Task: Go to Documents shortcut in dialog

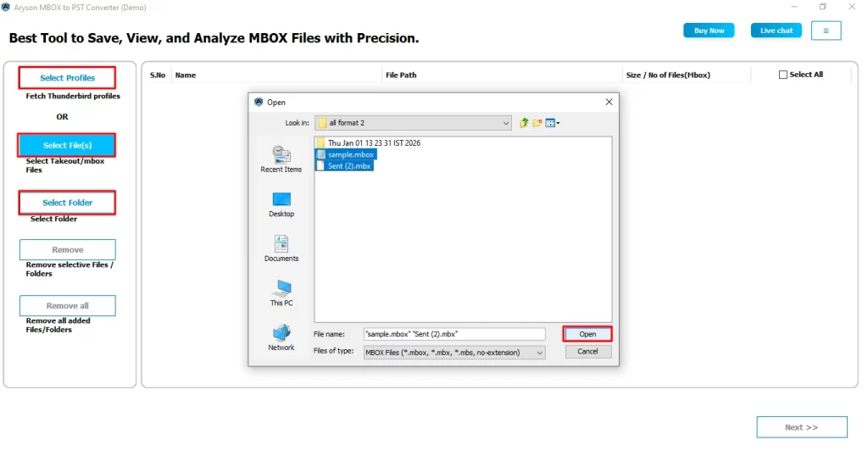Action: 281,248
